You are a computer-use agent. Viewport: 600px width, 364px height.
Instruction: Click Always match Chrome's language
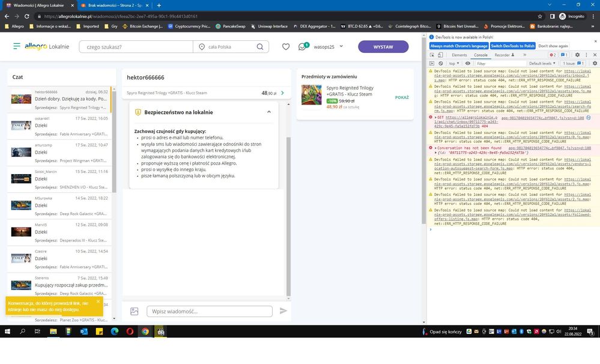tap(459, 46)
